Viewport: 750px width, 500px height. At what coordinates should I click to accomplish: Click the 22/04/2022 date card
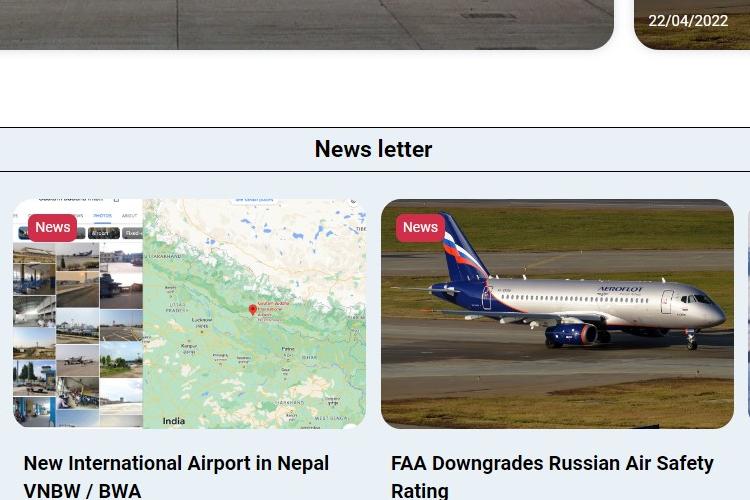pyautogui.click(x=692, y=24)
